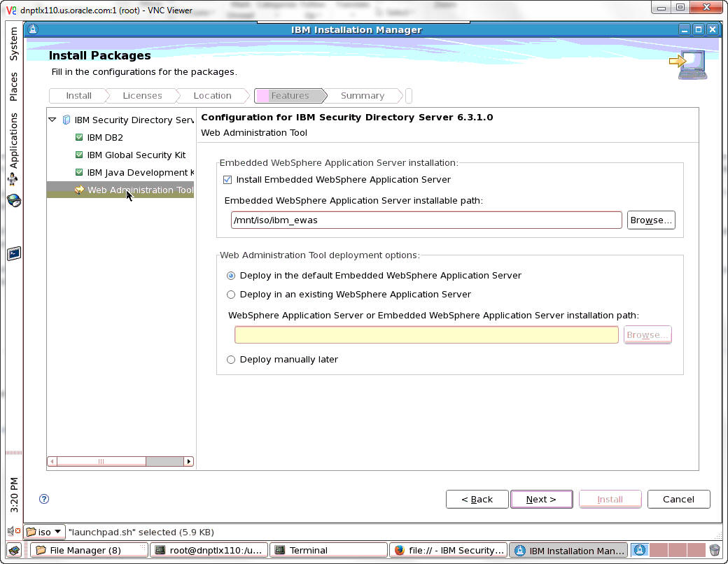Select IBM DB2 in the tree
Image resolution: width=728 pixels, height=564 pixels.
pyautogui.click(x=105, y=137)
